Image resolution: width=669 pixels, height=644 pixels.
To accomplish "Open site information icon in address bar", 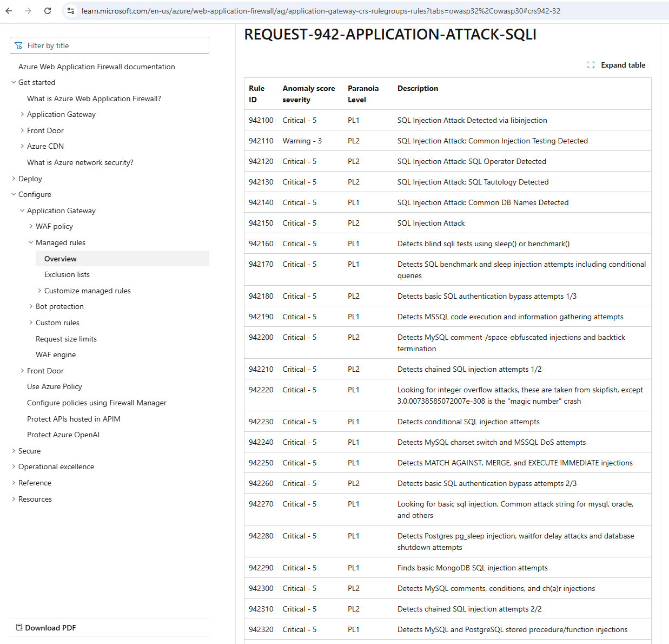I will 71,11.
